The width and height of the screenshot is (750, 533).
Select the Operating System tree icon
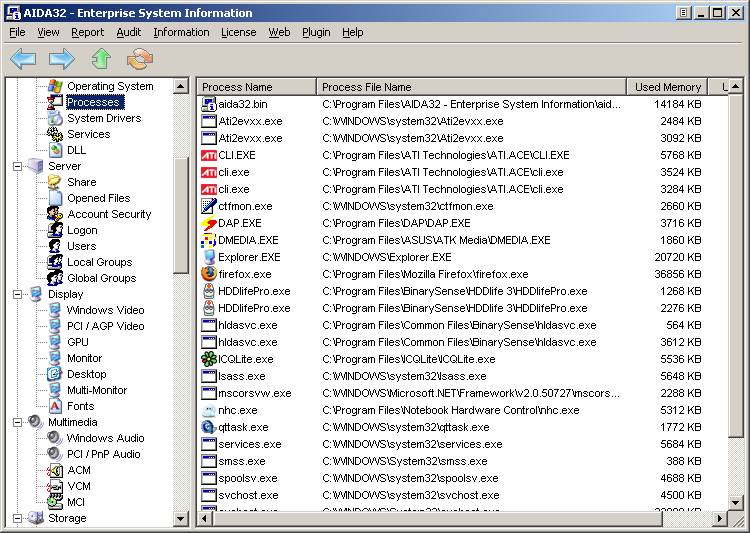tap(55, 86)
